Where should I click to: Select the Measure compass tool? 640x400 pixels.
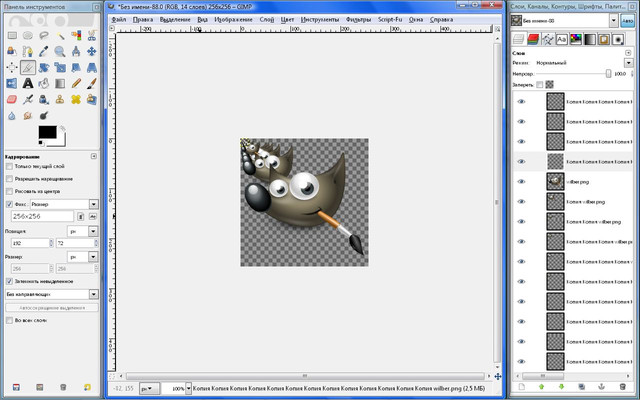click(76, 51)
